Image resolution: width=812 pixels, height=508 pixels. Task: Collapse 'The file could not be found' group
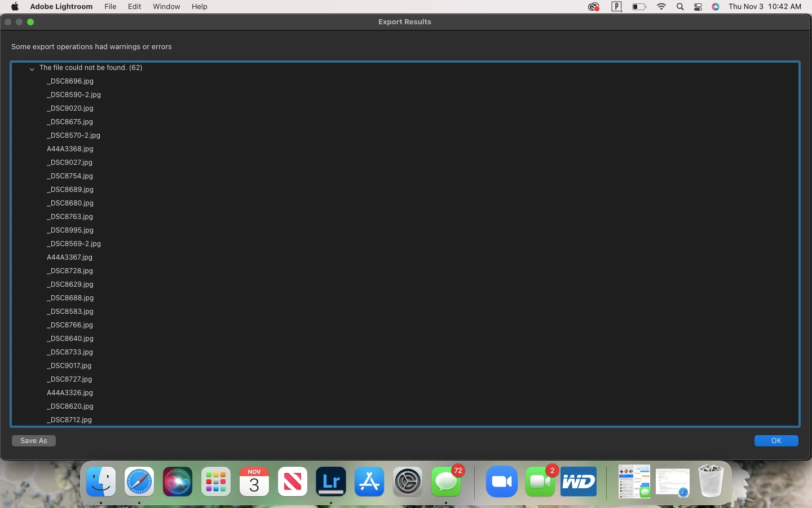pos(32,68)
